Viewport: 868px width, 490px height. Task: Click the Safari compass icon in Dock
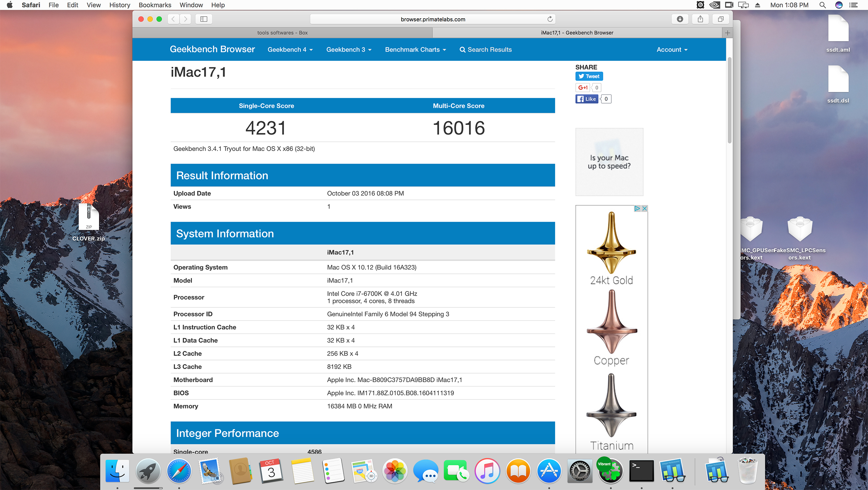tap(179, 471)
